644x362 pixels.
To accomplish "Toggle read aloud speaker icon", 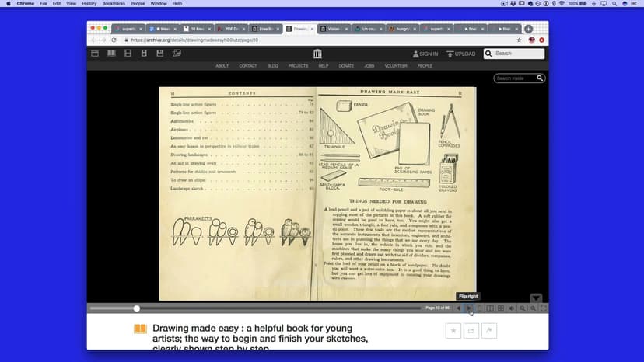I will click(x=512, y=308).
